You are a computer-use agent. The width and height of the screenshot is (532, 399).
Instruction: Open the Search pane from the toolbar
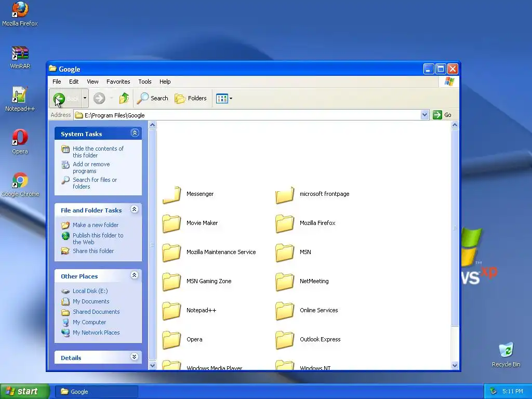tap(152, 98)
